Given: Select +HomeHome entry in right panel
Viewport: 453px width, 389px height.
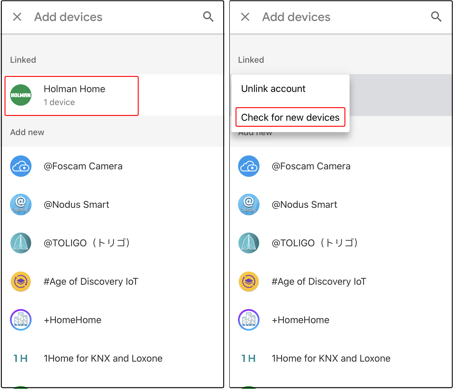Looking at the screenshot, I should click(341, 320).
